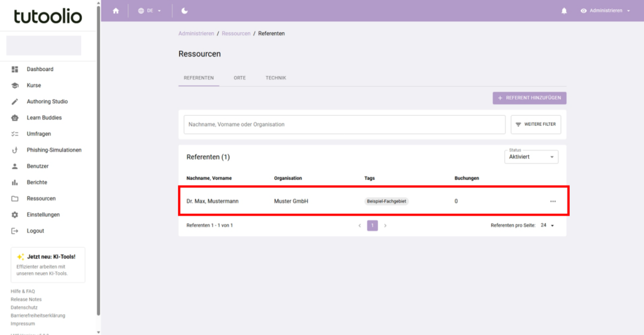The width and height of the screenshot is (644, 335).
Task: Select page 1 in pagination
Action: (x=372, y=226)
